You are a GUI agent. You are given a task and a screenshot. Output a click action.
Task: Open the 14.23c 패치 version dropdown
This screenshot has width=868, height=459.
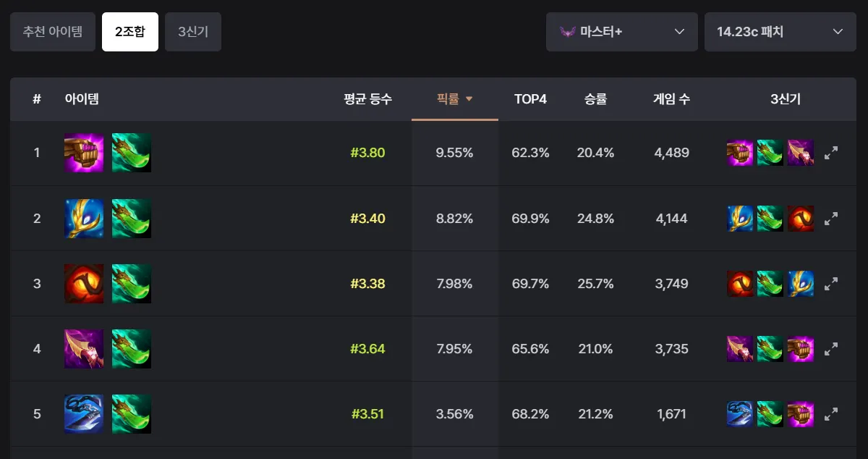coord(780,32)
